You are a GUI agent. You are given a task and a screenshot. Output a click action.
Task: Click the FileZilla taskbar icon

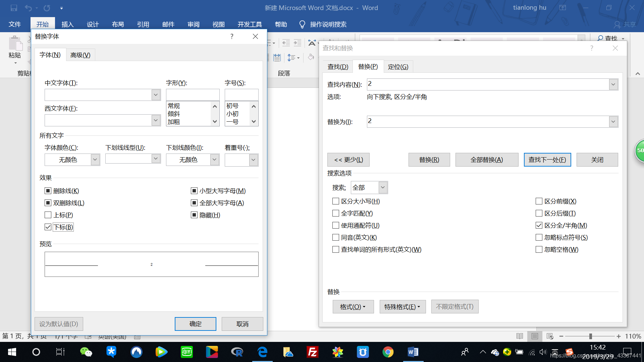pos(312,352)
